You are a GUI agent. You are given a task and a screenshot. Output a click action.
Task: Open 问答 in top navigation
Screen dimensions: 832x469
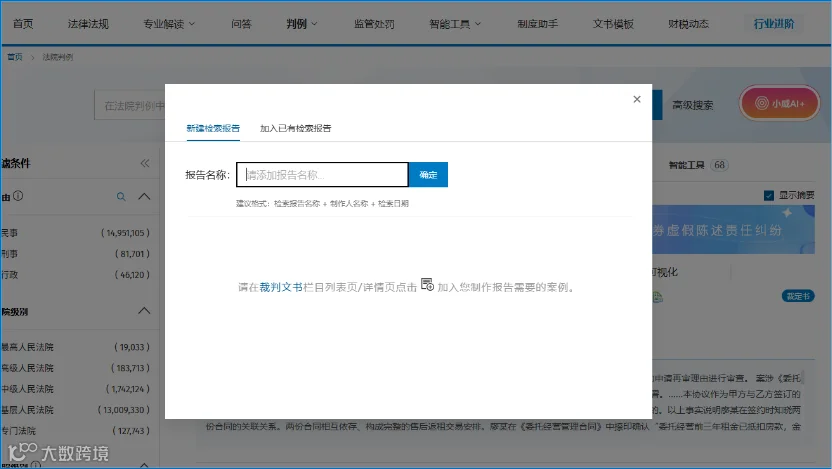pos(241,24)
